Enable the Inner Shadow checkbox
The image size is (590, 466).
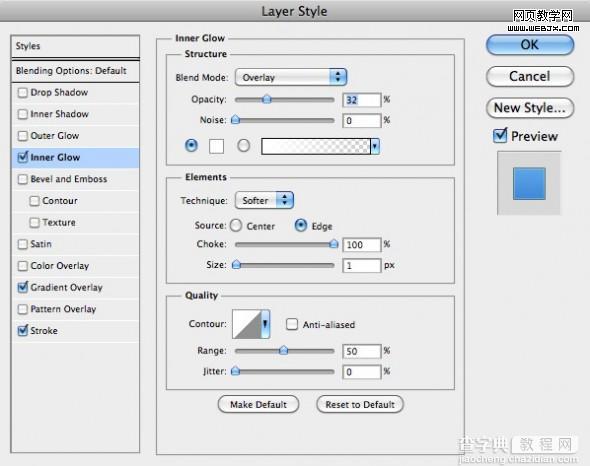coord(23,114)
